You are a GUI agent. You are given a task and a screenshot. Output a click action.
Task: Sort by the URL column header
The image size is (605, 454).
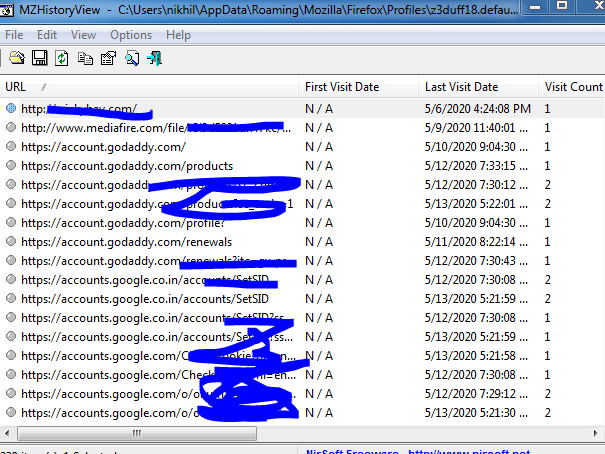click(x=149, y=87)
